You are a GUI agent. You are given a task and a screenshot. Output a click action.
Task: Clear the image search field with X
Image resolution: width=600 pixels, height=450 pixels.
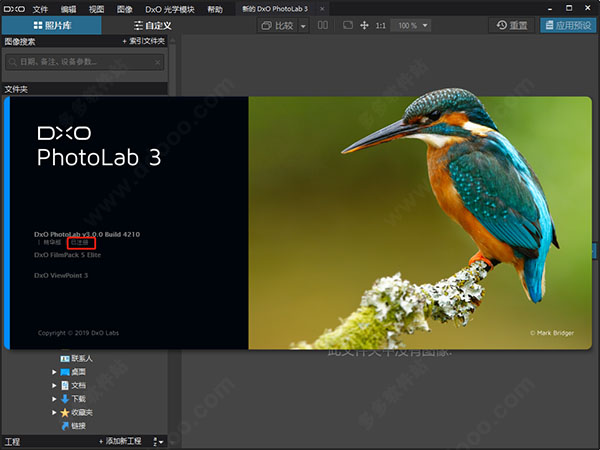click(158, 62)
